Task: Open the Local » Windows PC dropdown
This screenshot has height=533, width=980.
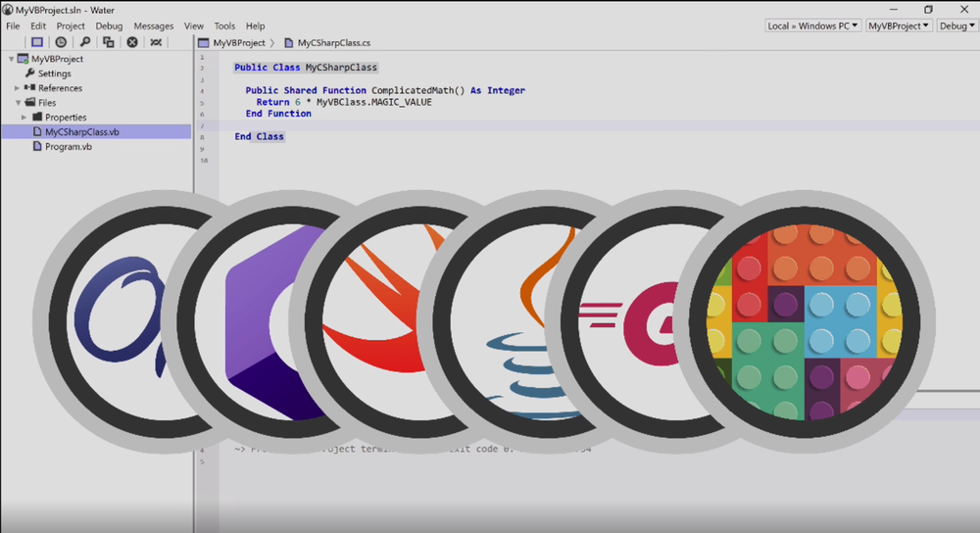Action: click(x=812, y=25)
